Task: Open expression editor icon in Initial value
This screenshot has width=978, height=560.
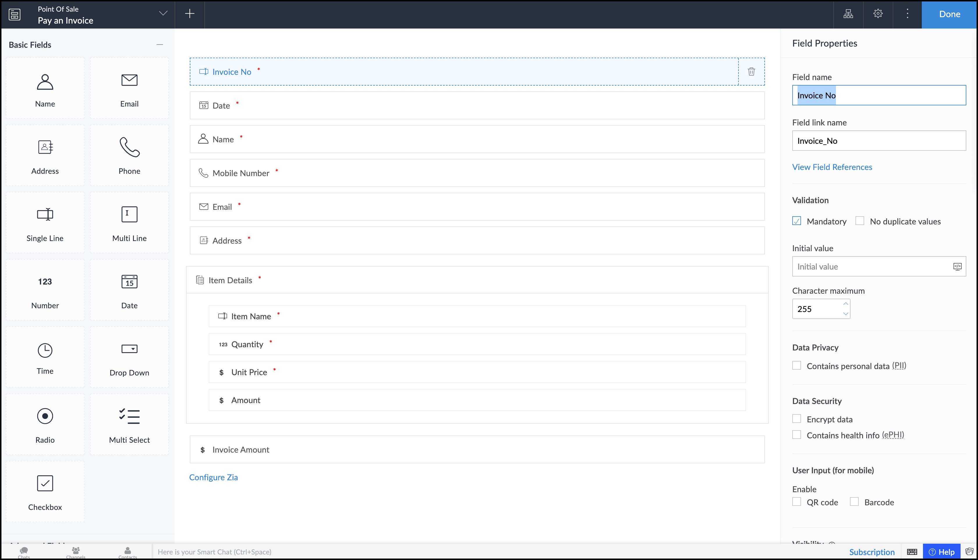Action: pos(957,267)
